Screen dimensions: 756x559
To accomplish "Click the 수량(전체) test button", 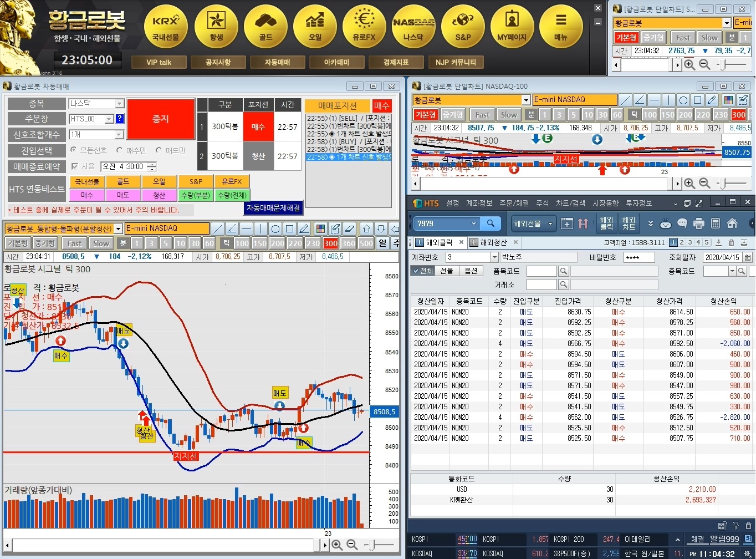I will 232,195.
